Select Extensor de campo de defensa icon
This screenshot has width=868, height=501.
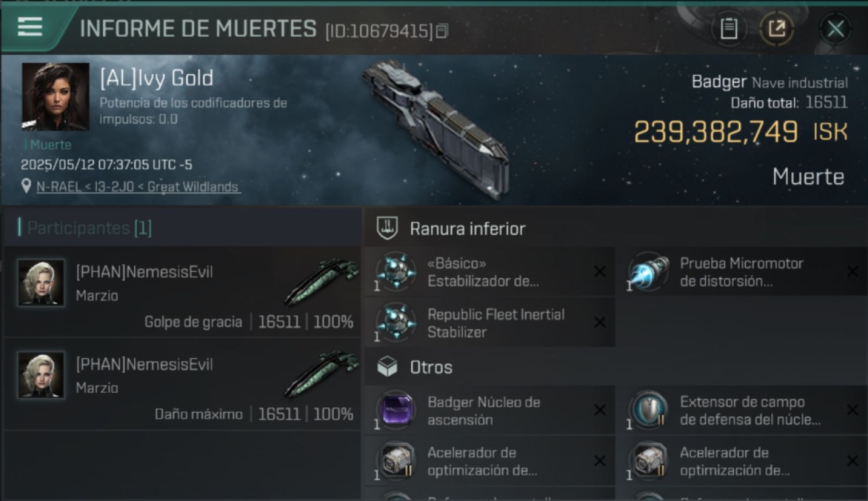(648, 410)
